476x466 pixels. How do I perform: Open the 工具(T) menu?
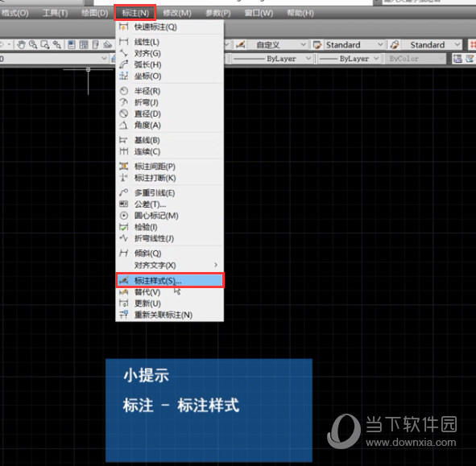click(55, 13)
